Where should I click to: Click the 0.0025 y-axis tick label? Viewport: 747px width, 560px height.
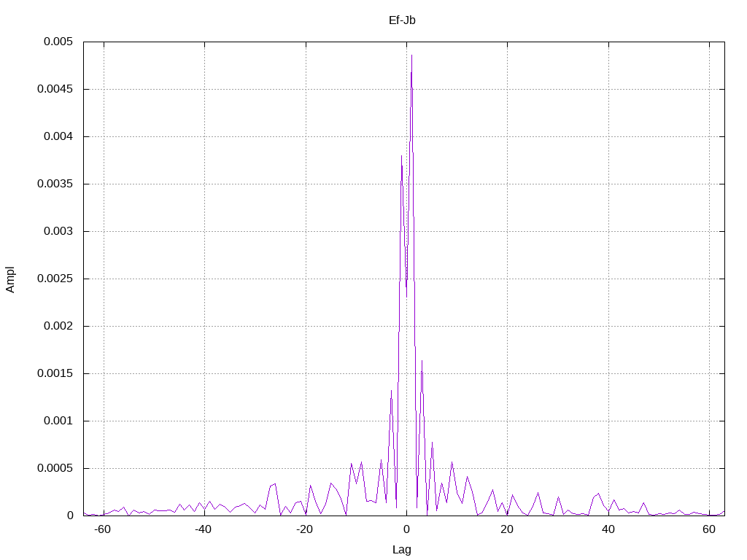click(x=55, y=279)
